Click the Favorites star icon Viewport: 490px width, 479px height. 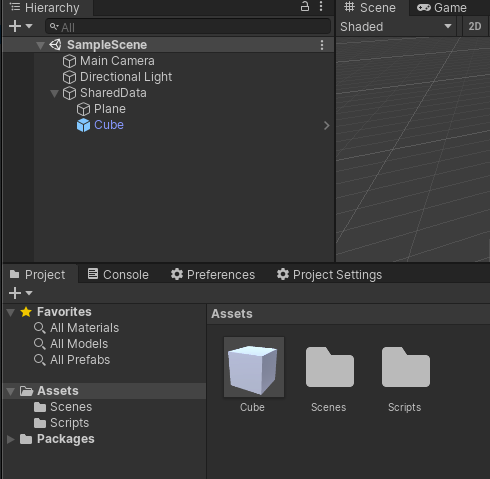(x=26, y=312)
